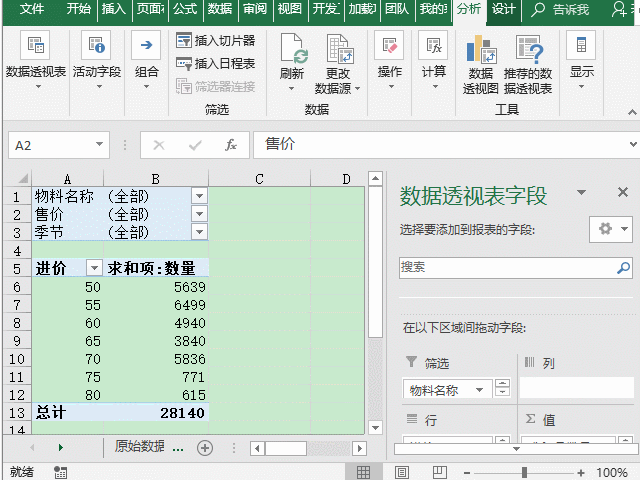The width and height of the screenshot is (640, 480).
Task: Open the 售价 filter dropdown in B2
Action: point(199,214)
